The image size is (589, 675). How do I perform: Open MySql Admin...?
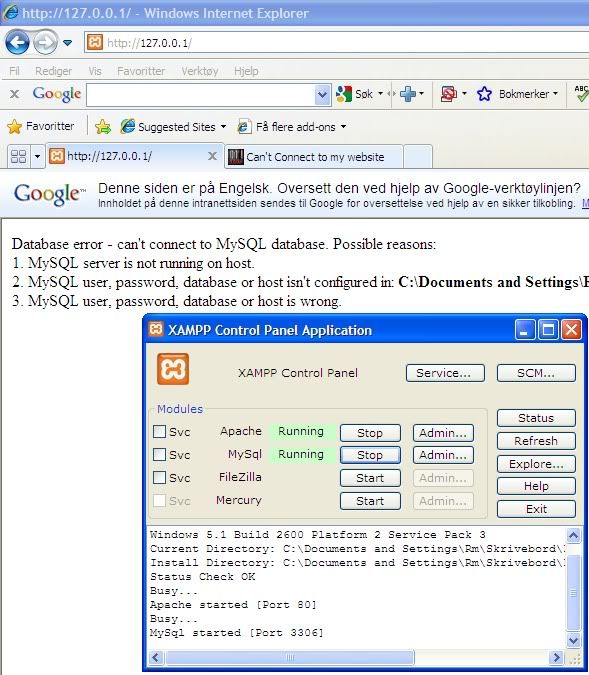click(x=443, y=455)
